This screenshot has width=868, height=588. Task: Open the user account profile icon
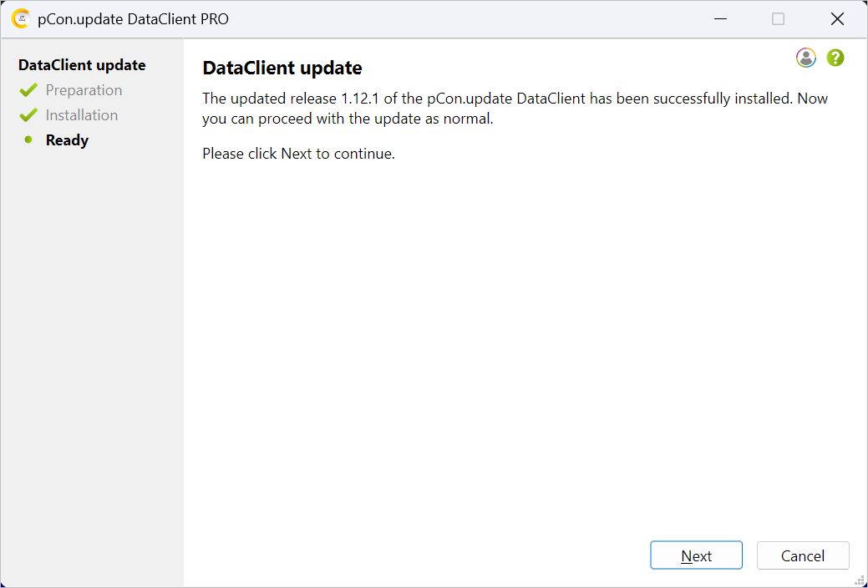pos(806,58)
